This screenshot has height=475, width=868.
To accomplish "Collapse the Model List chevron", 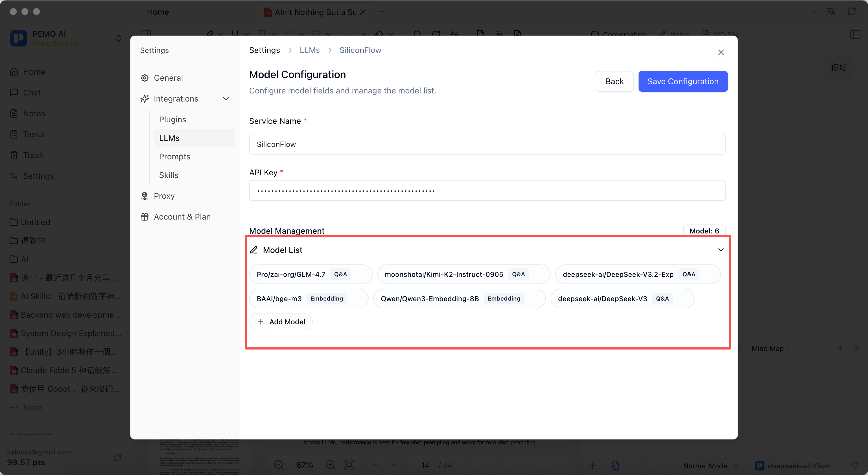I will point(720,250).
